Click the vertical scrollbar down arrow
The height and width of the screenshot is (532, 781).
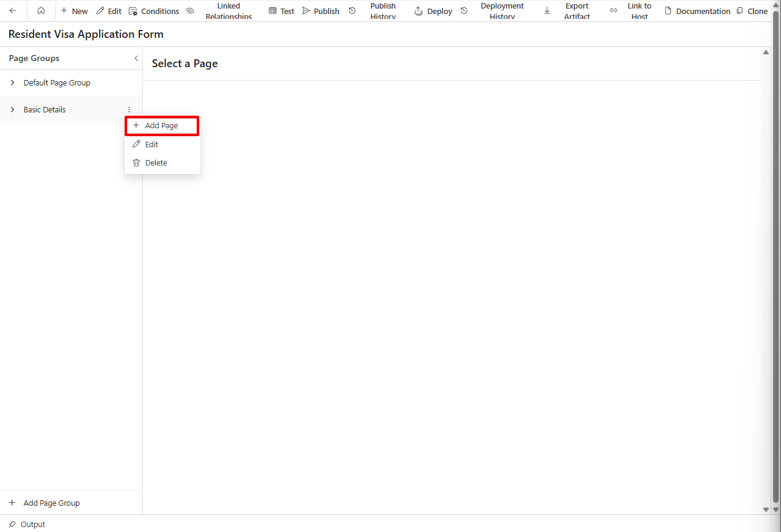pyautogui.click(x=766, y=509)
